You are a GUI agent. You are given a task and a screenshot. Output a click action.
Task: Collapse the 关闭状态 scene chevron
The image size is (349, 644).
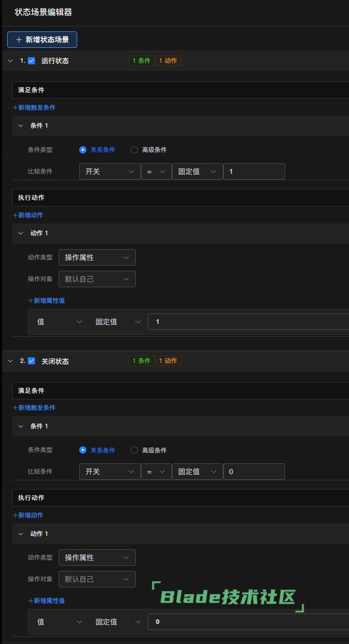(x=10, y=361)
